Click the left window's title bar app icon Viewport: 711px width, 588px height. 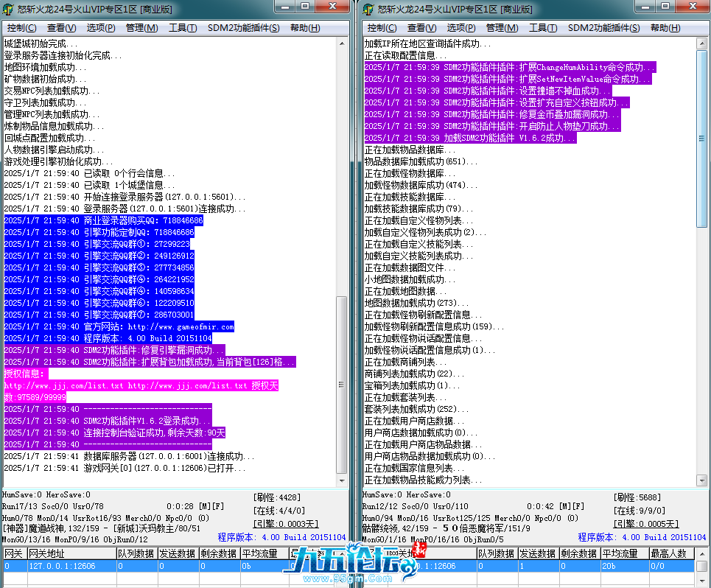click(x=10, y=9)
